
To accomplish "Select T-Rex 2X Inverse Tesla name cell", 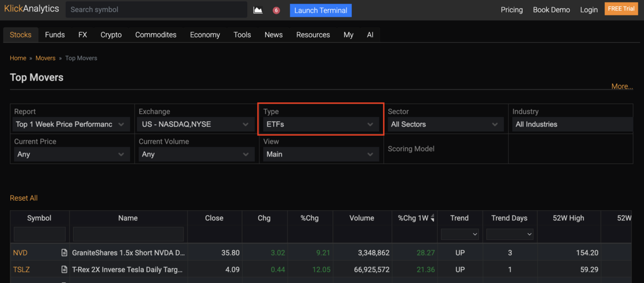I will click(x=127, y=269).
